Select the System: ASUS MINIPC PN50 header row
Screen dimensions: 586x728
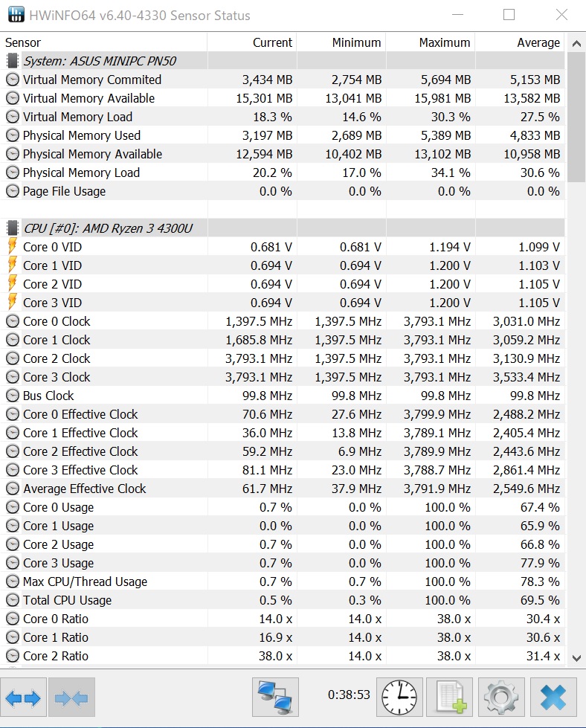[x=100, y=61]
